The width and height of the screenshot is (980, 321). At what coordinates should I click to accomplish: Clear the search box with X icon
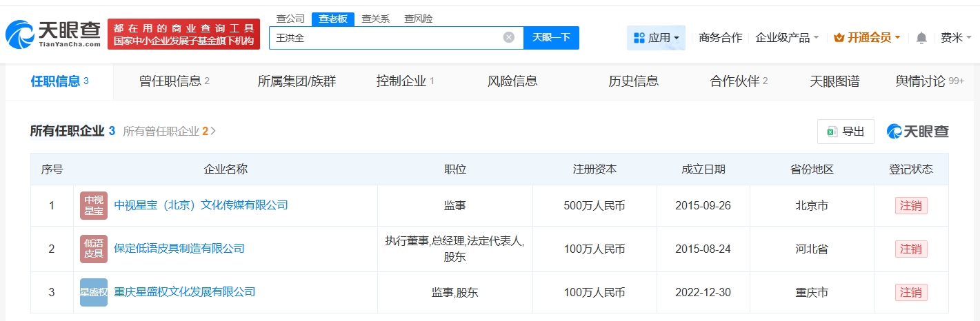508,38
